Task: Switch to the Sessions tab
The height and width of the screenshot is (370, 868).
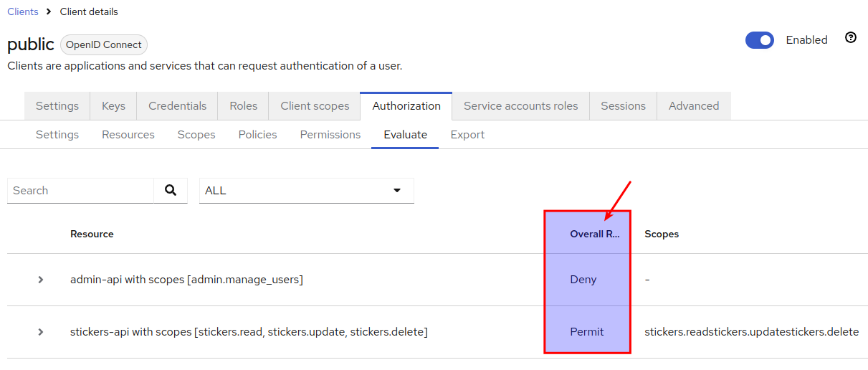Action: click(623, 106)
